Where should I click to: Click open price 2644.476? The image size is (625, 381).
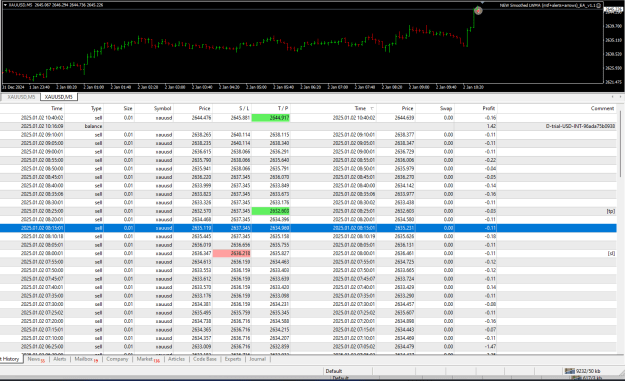click(x=201, y=118)
